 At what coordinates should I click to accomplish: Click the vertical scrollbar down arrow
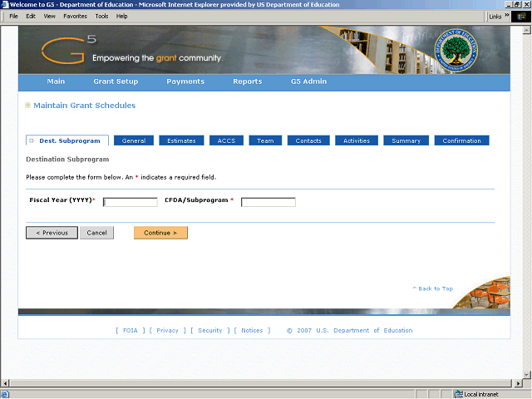[526, 375]
